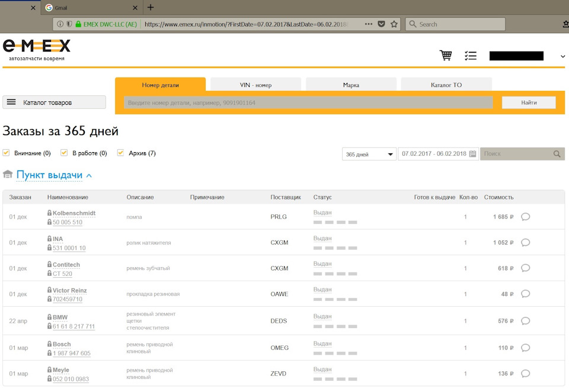Click the lock icon beside Bosch
The image size is (569, 392).
49,343
